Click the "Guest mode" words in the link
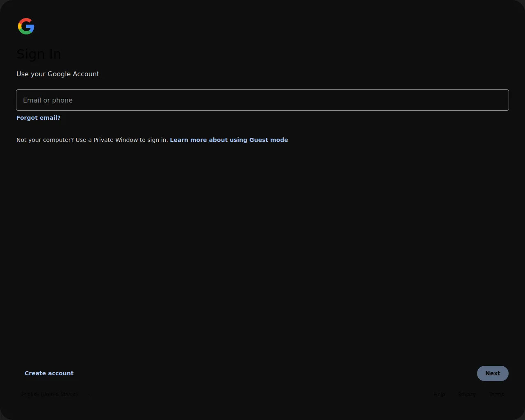Screen dimensions: 525x420 (269, 140)
